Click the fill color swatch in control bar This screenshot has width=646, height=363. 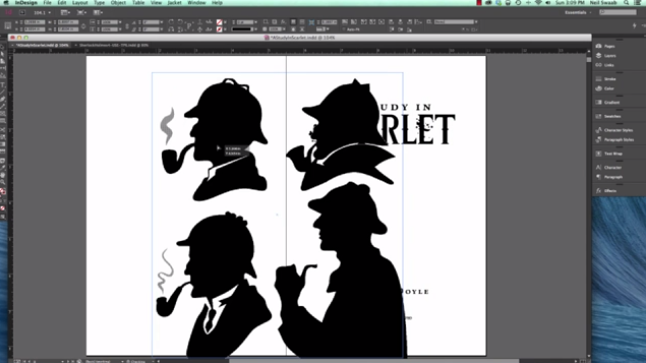pyautogui.click(x=220, y=22)
